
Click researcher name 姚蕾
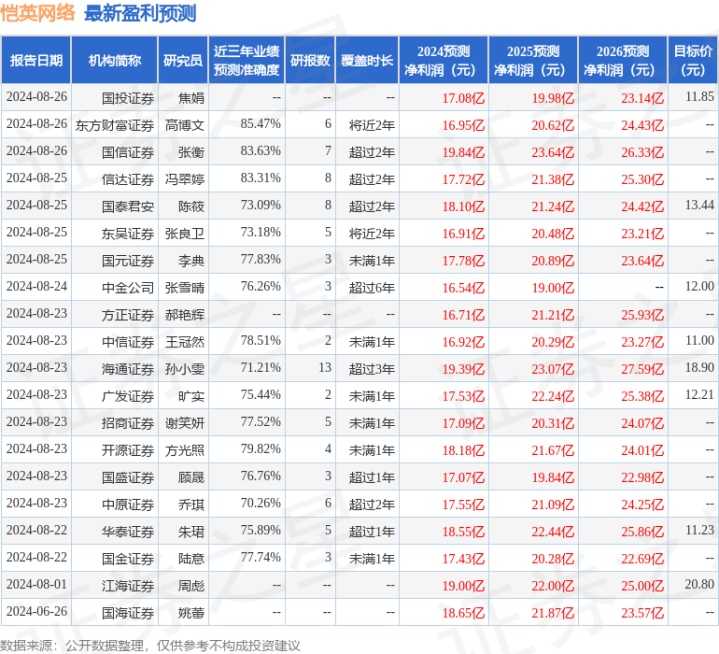(191, 612)
